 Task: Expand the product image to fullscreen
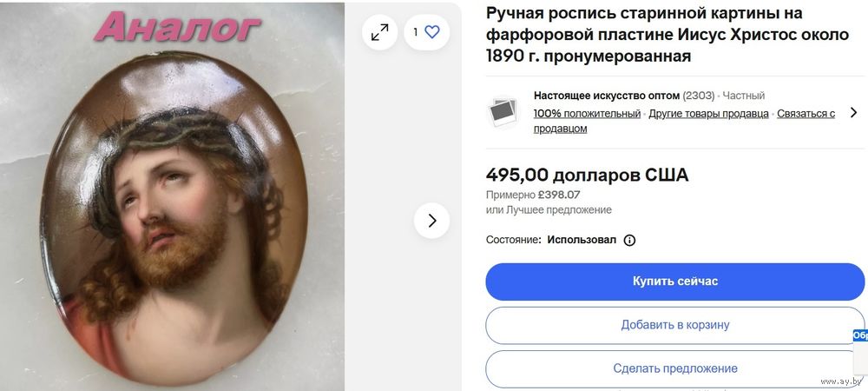pyautogui.click(x=380, y=33)
